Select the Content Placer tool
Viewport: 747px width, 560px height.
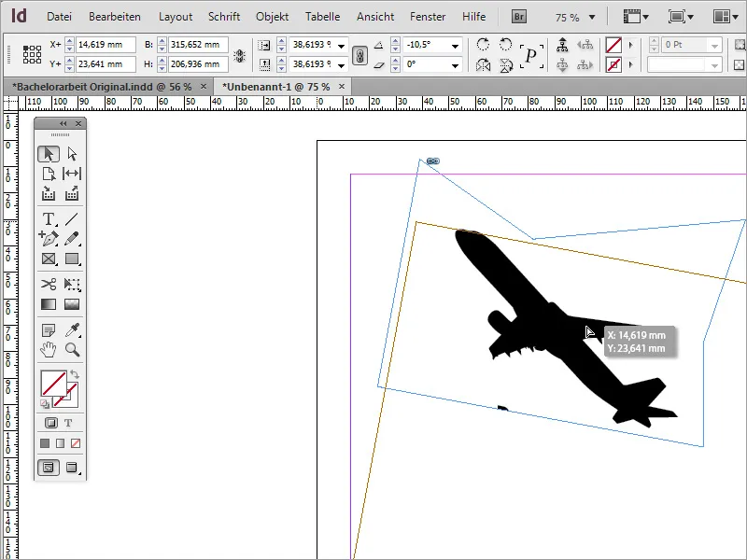[72, 193]
